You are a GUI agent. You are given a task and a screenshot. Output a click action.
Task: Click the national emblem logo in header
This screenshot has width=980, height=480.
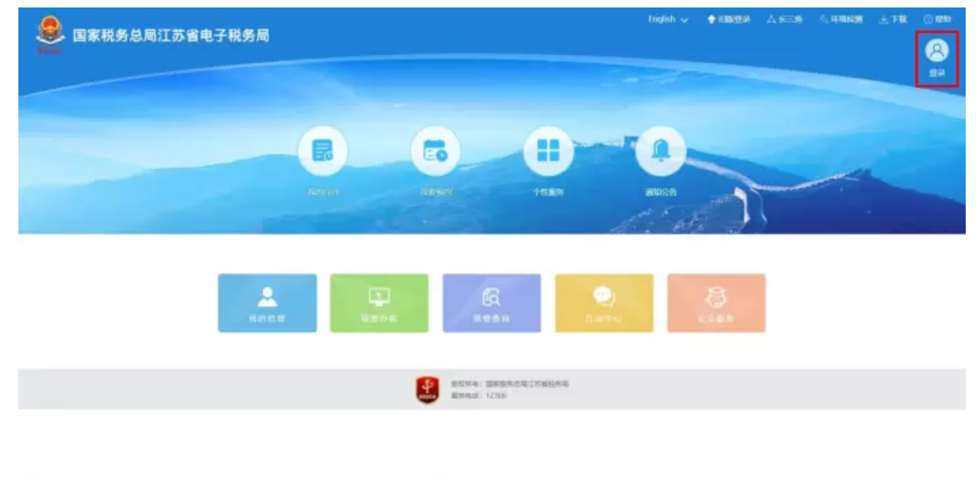coord(50,34)
